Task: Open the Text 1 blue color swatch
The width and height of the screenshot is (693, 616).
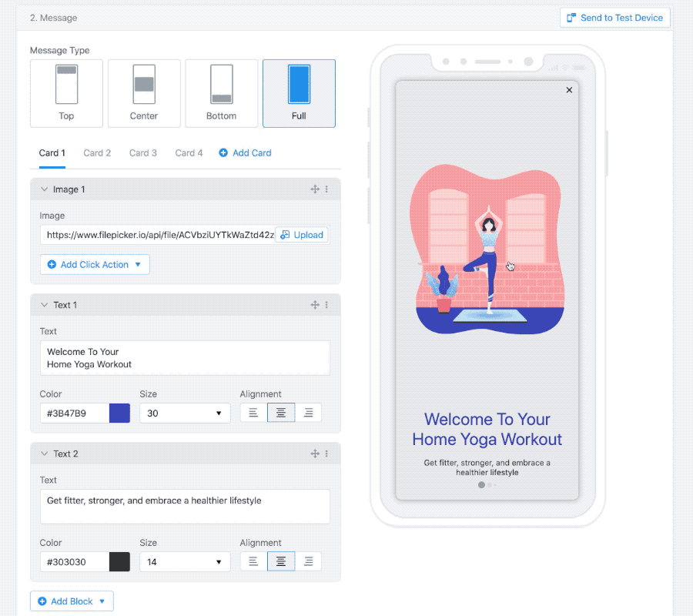Action: 119,413
